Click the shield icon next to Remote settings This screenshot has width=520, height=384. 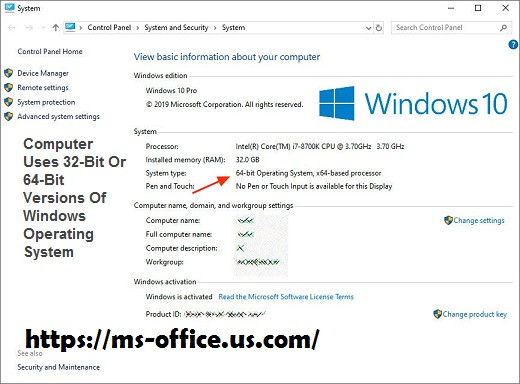coord(9,88)
